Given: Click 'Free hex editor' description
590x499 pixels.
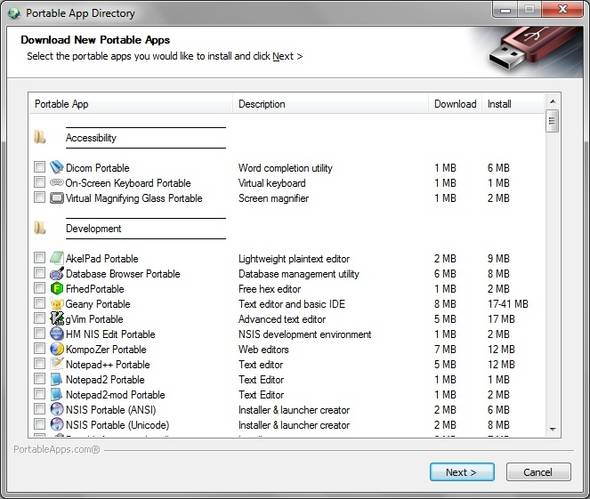Looking at the screenshot, I should pos(269,289).
